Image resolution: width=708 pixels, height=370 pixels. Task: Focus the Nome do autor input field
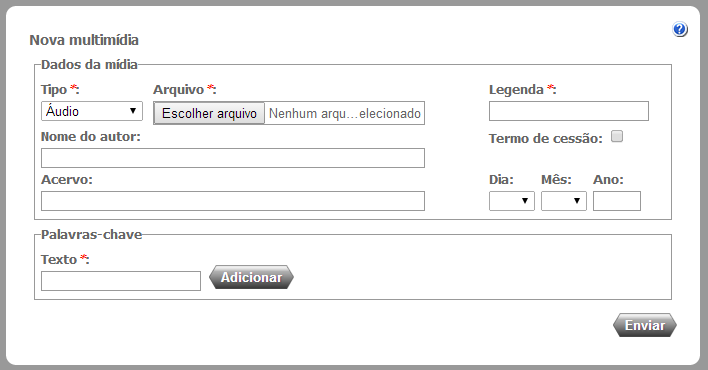click(x=233, y=158)
